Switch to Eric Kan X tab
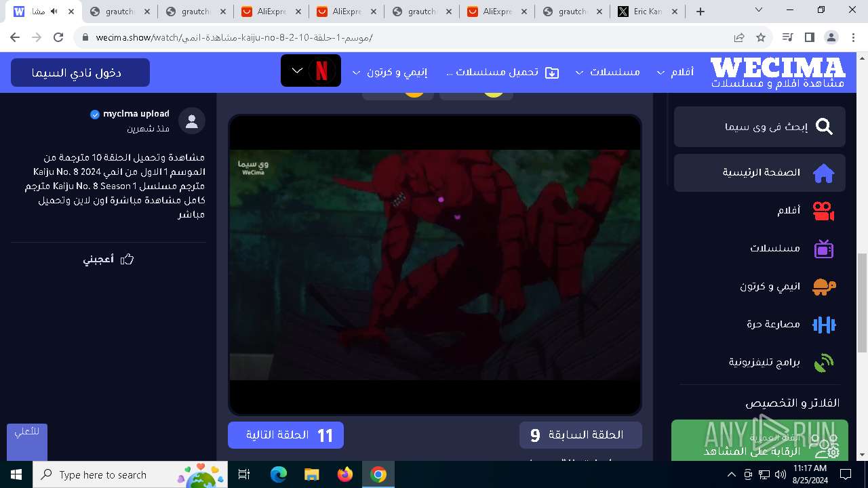The width and height of the screenshot is (868, 488). tap(646, 12)
